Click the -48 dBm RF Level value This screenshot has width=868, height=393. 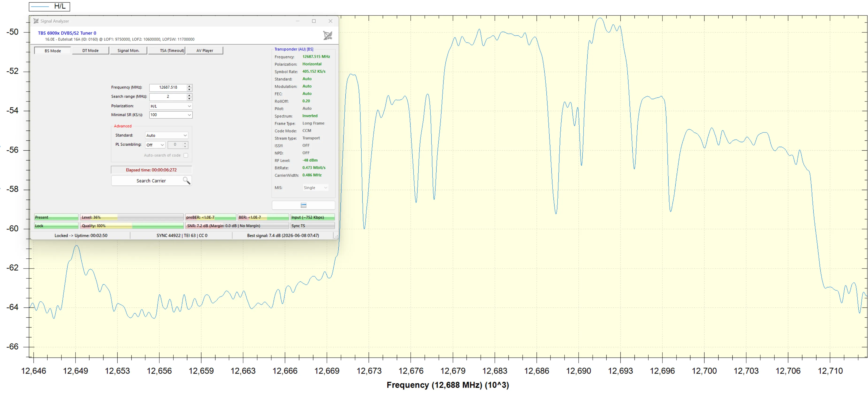[310, 160]
